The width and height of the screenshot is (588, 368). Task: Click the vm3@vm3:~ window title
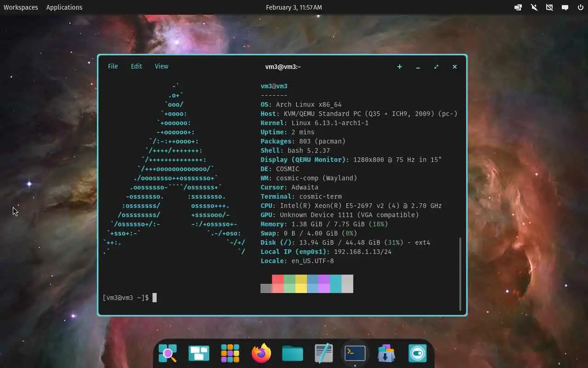click(283, 67)
